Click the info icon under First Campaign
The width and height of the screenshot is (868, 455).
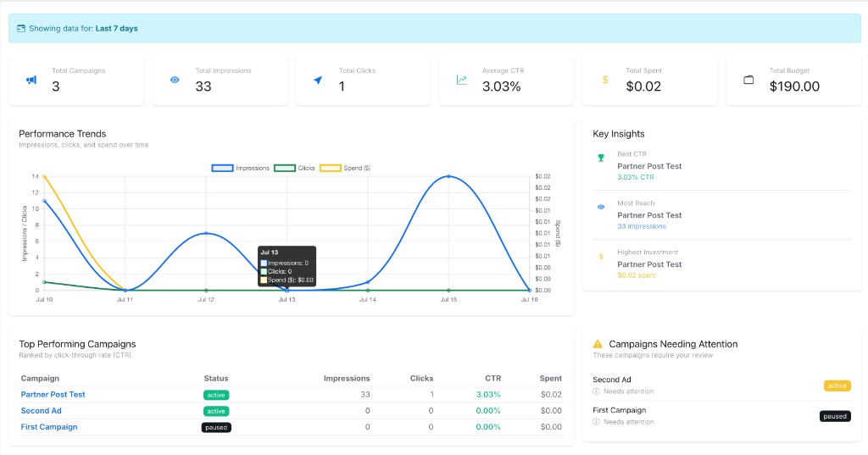click(596, 422)
